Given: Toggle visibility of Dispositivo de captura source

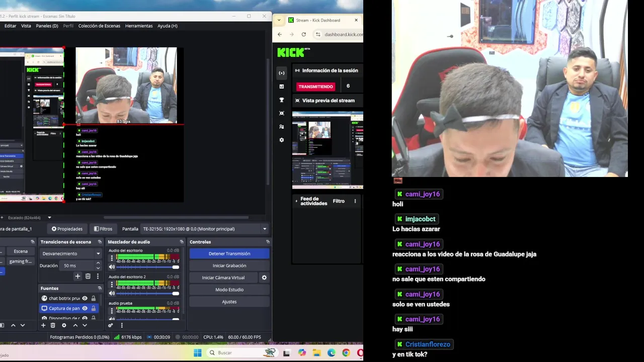Looking at the screenshot, I should [x=85, y=318].
